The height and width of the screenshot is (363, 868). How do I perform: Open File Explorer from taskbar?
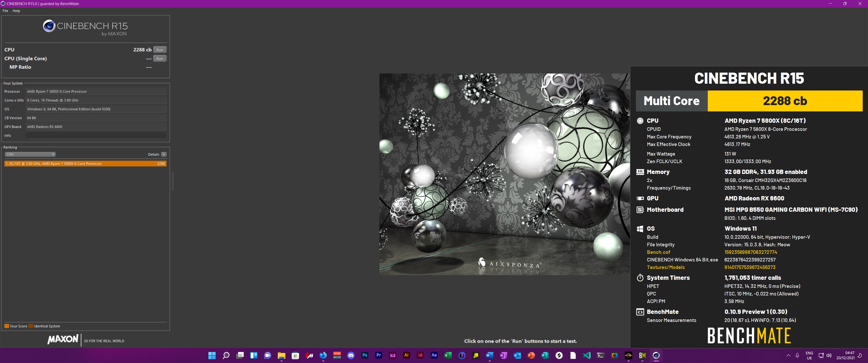[281, 355]
